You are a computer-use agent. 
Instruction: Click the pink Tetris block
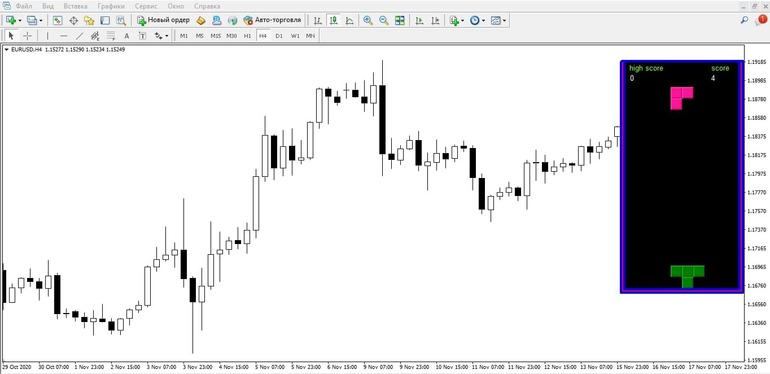(682, 98)
